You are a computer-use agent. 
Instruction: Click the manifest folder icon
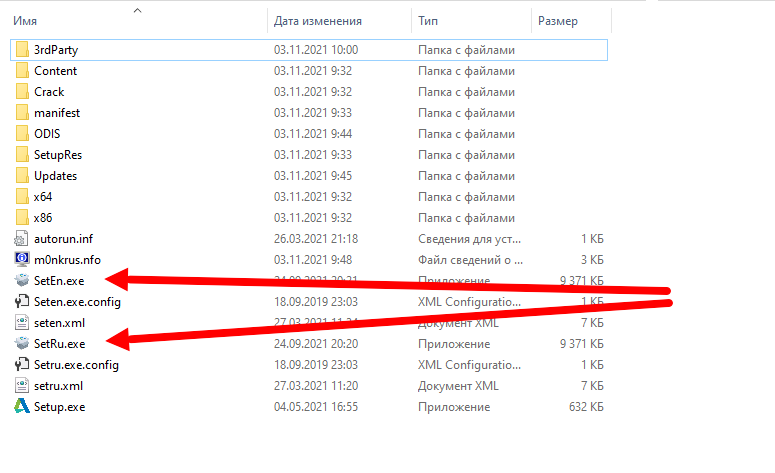[22, 113]
